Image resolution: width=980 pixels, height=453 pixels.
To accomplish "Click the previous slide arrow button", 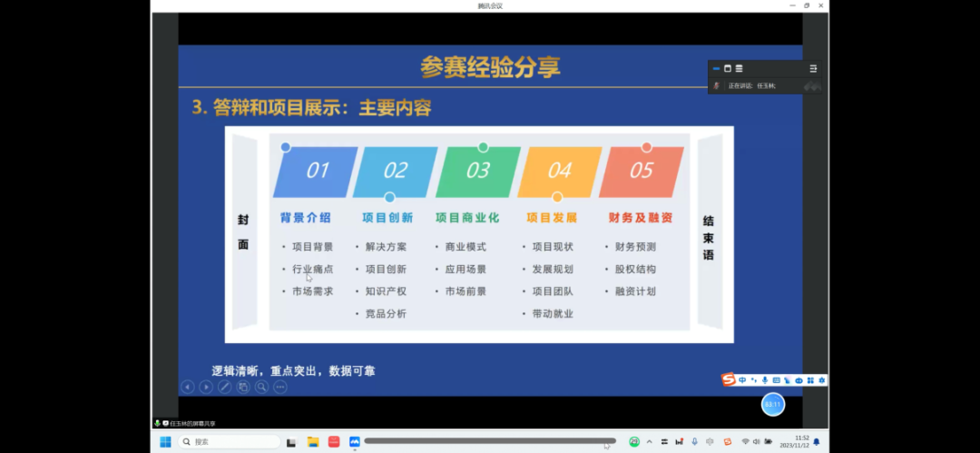I will coord(188,387).
